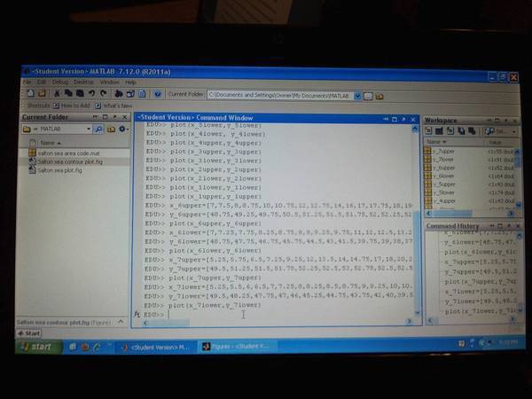Image resolution: width=532 pixels, height=399 pixels.
Task: Click Workspace Value column header
Action: (500, 143)
